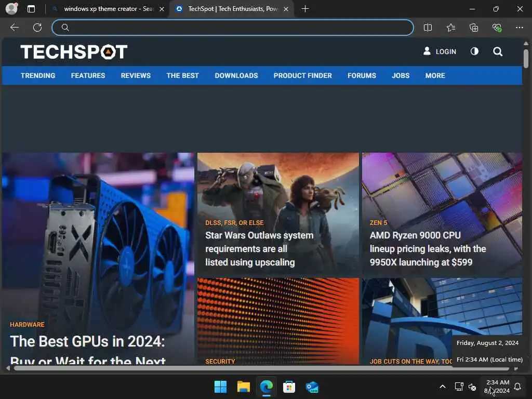Click the horizontal scrollbar at page bottom
Image resolution: width=532 pixels, height=399 pixels.
point(261,368)
